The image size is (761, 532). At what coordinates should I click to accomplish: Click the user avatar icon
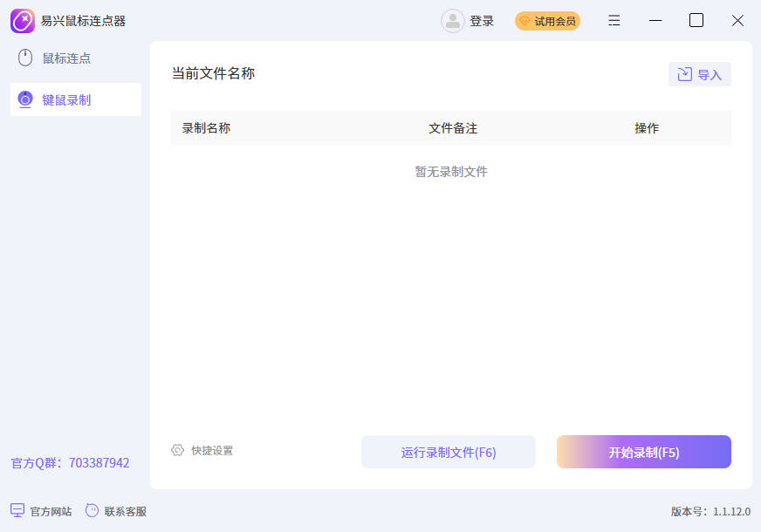coord(452,21)
